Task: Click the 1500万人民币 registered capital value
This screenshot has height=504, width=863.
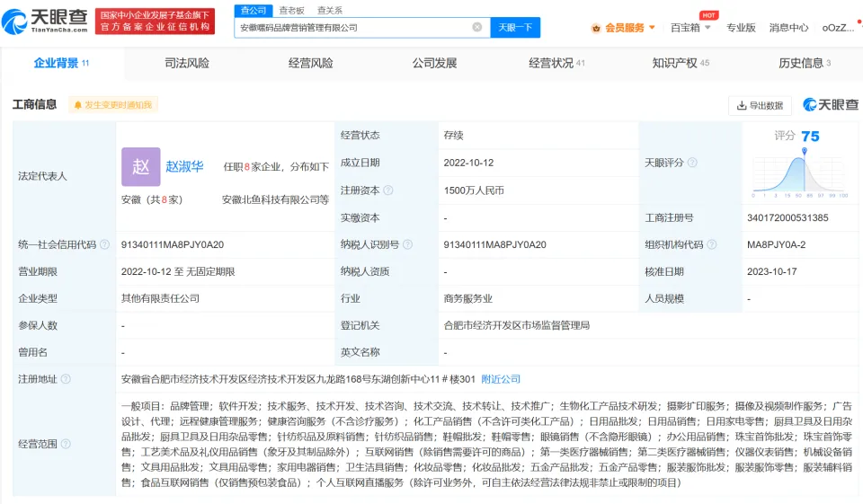Action: (474, 190)
